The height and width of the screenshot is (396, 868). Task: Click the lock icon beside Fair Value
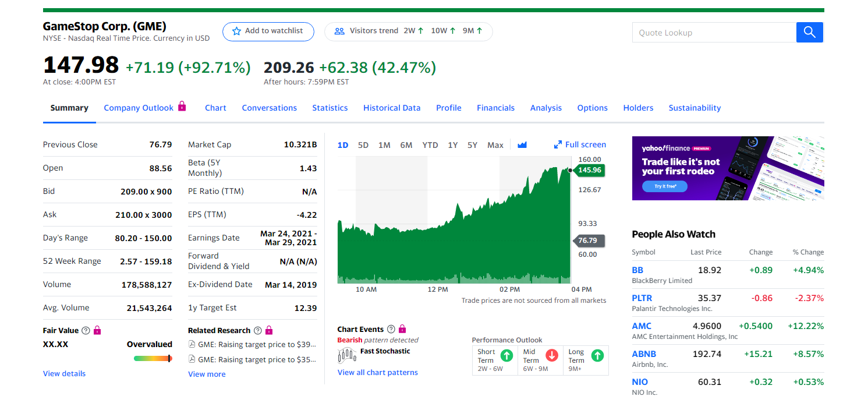pyautogui.click(x=97, y=330)
